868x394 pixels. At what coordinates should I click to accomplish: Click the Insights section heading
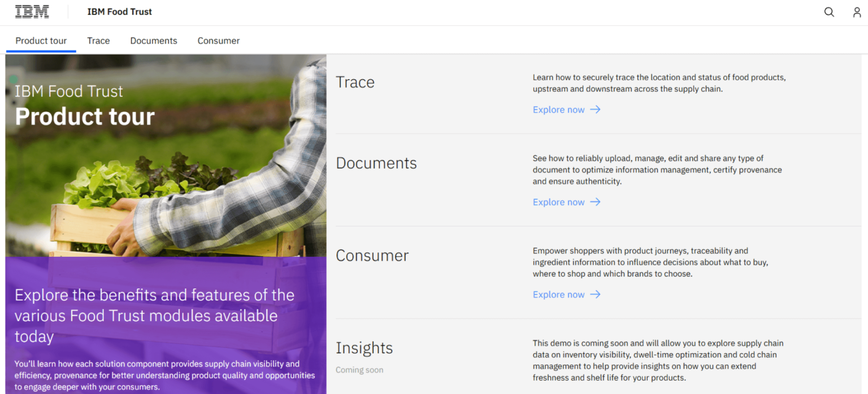click(x=364, y=348)
